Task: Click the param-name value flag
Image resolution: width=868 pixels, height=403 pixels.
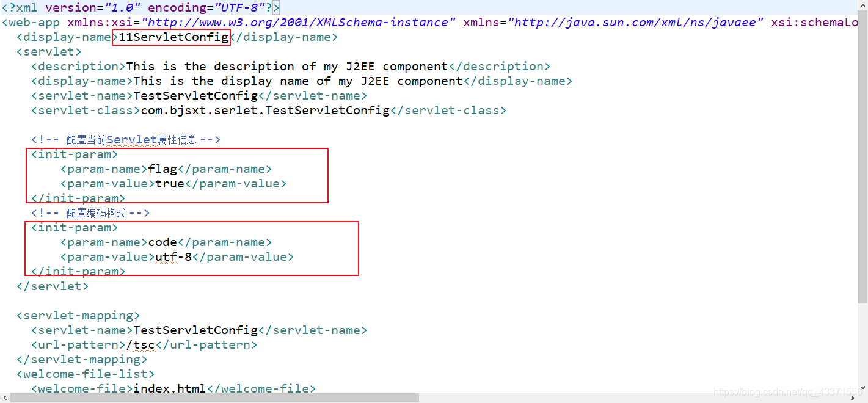Action: (x=162, y=169)
